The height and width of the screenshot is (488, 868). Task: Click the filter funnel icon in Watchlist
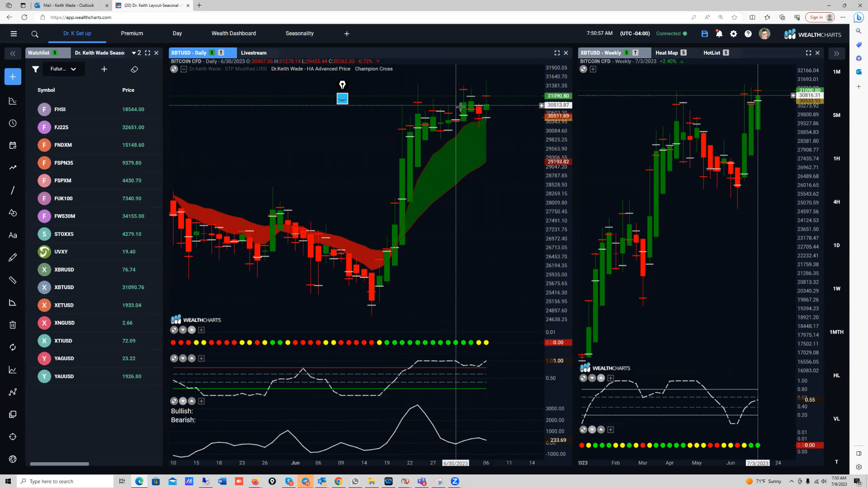pyautogui.click(x=35, y=69)
